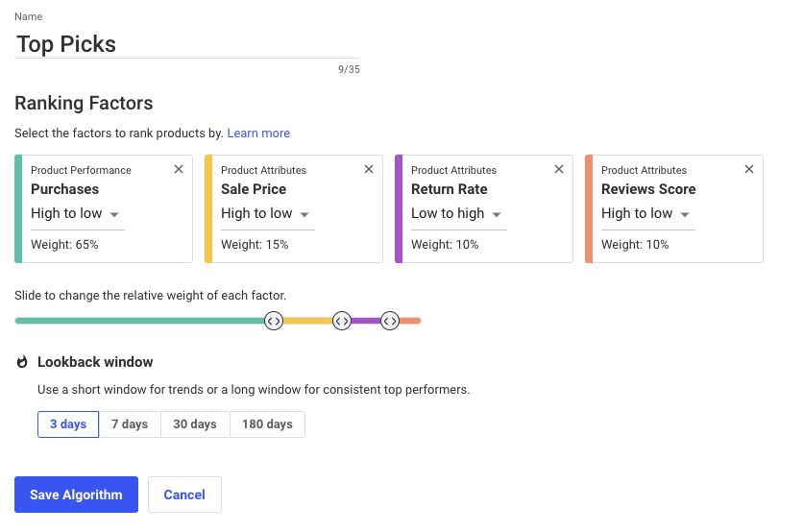Delete the Return Rate factor
This screenshot has height=532, width=803.
[559, 169]
